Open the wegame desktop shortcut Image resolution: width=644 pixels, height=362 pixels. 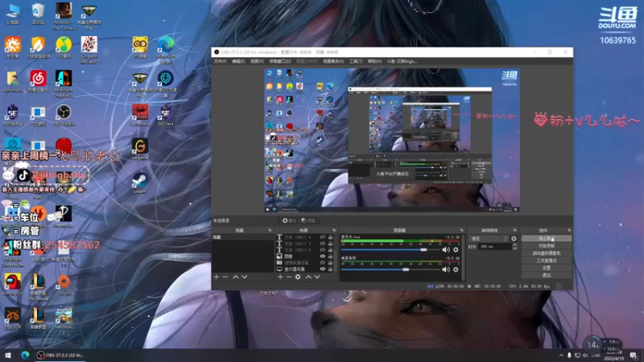(139, 149)
